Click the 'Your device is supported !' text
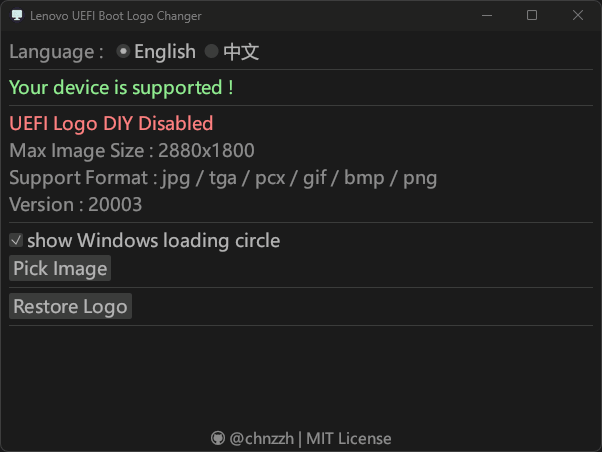 tap(121, 88)
